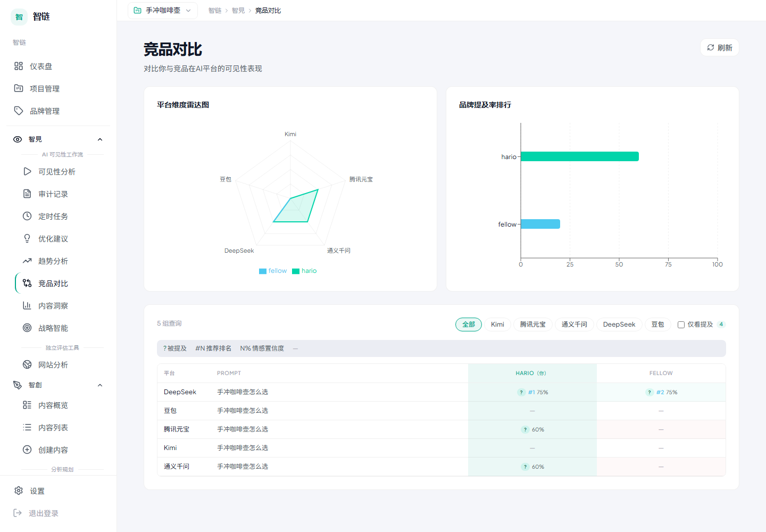Image resolution: width=766 pixels, height=532 pixels.
Task: Open the 可见性分析 play icon
Action: pyautogui.click(x=27, y=171)
